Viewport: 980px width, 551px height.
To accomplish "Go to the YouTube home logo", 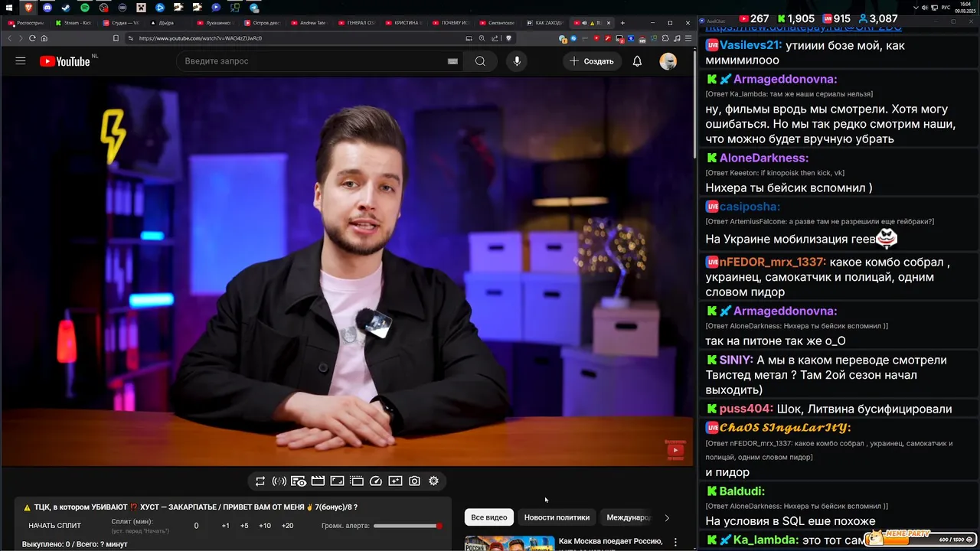I will tap(65, 61).
